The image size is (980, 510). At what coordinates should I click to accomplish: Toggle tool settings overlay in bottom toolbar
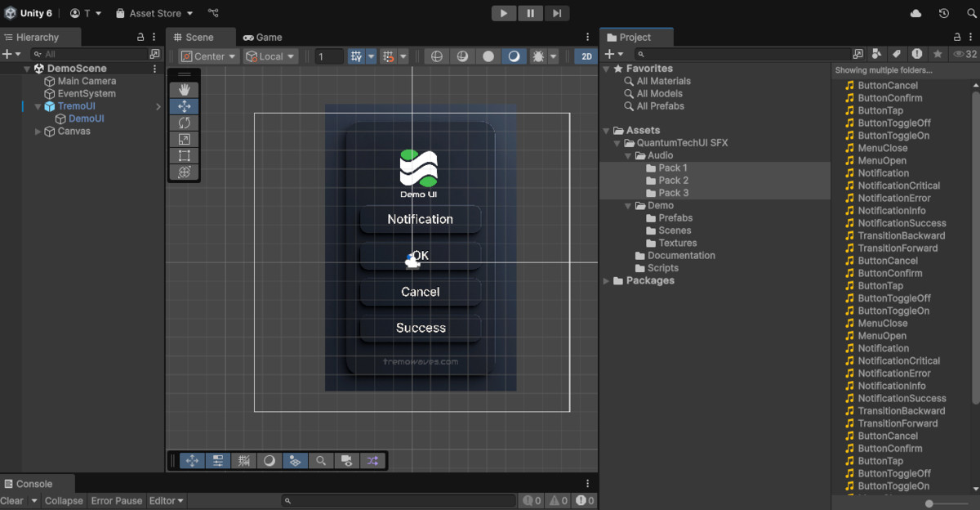tap(217, 461)
